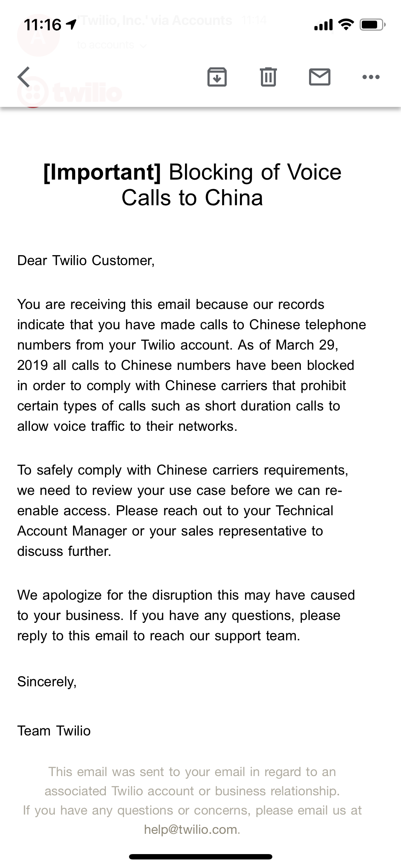Tap the "Dear Twilio Customer" greeting
Screen dimensions: 401x868
point(86,260)
